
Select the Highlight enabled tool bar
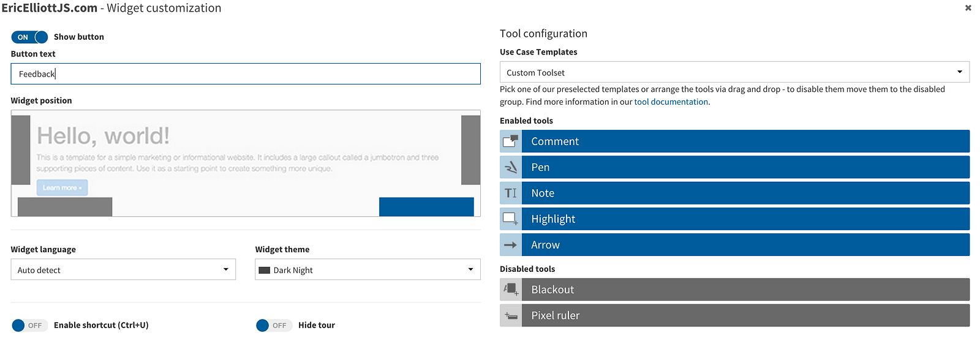(745, 219)
